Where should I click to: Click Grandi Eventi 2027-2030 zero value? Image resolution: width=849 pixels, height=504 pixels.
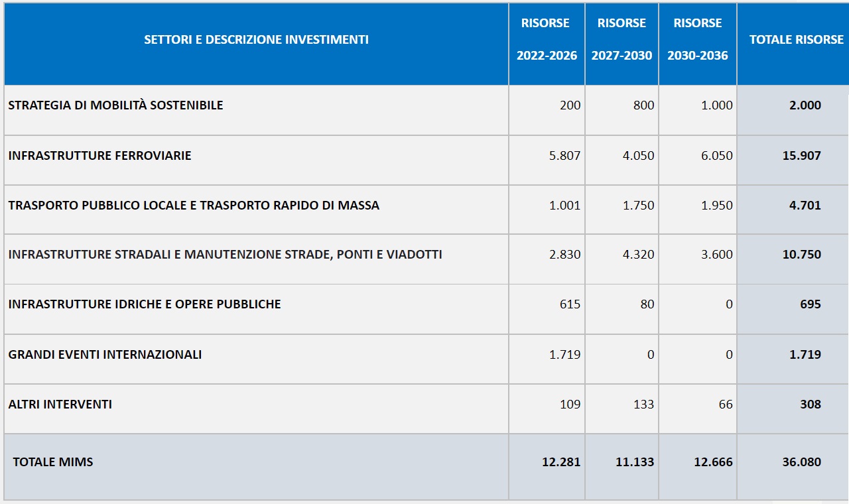[x=651, y=355]
